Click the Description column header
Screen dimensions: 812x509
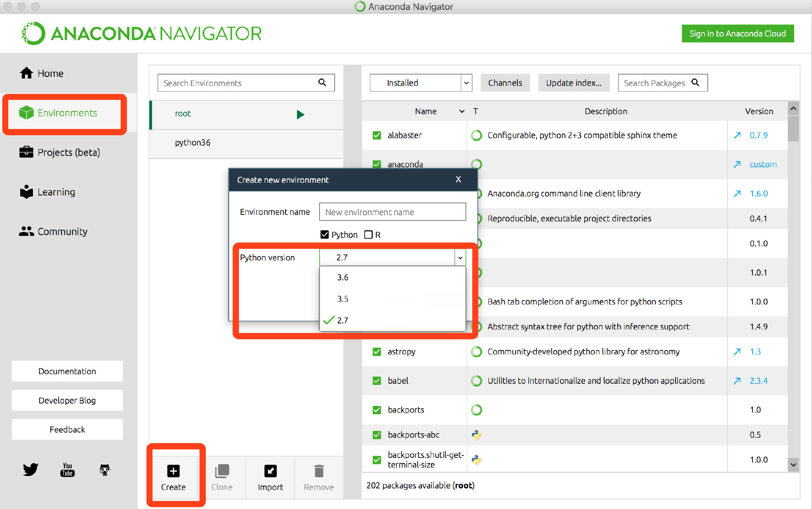point(606,111)
